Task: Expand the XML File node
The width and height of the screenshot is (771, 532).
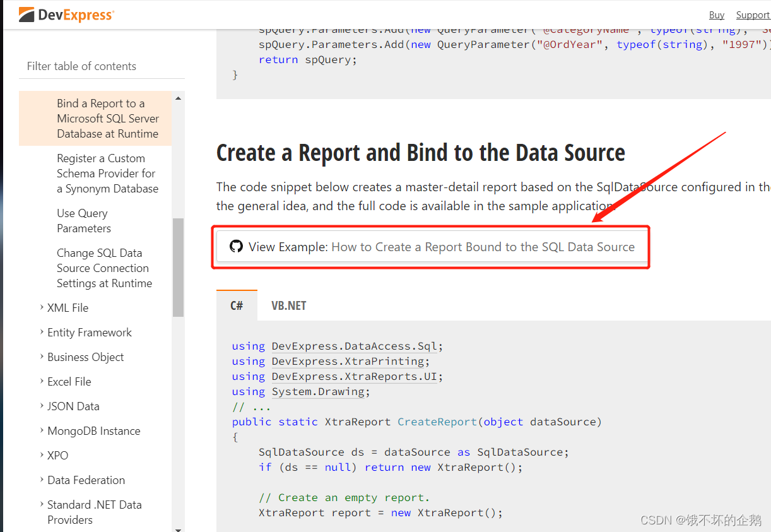Action: tap(42, 307)
